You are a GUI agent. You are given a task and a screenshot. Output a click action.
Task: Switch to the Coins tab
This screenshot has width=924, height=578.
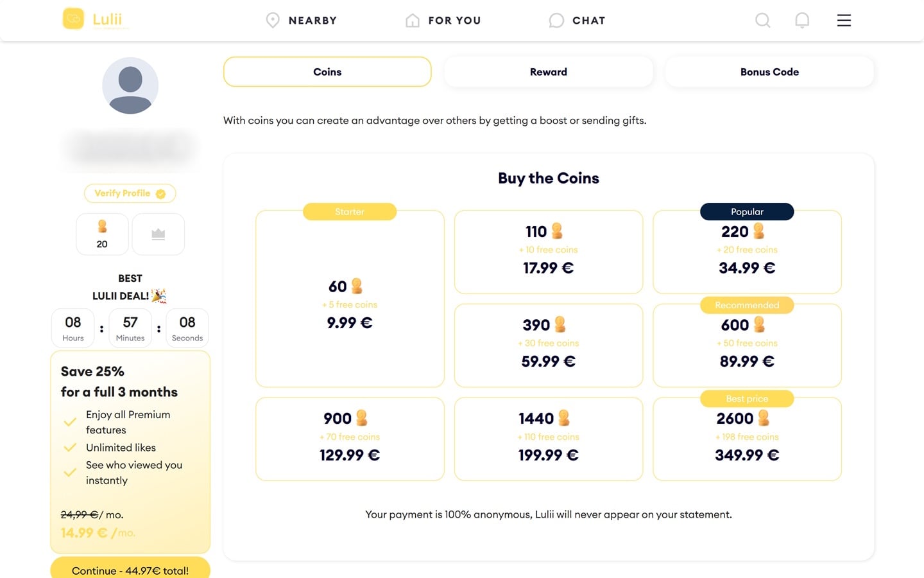pos(327,72)
